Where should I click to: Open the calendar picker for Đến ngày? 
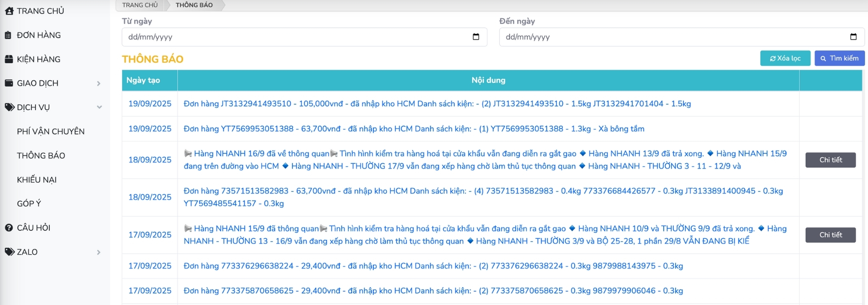[853, 37]
